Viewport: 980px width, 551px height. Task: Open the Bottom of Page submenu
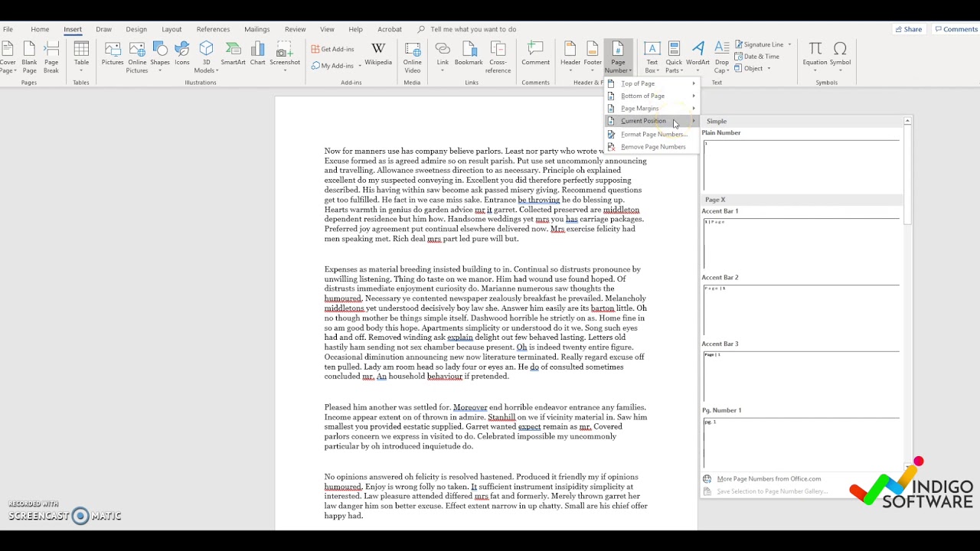click(652, 96)
